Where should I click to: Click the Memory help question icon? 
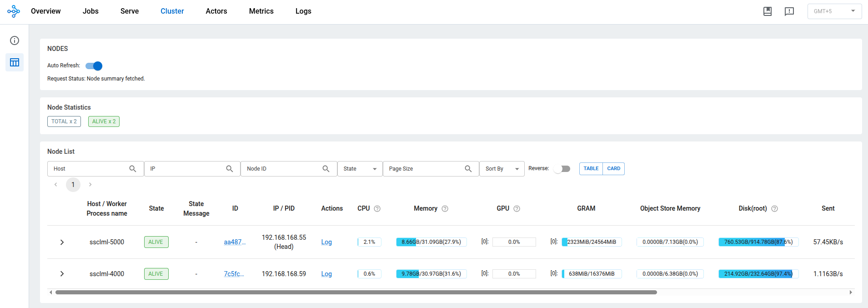click(445, 209)
